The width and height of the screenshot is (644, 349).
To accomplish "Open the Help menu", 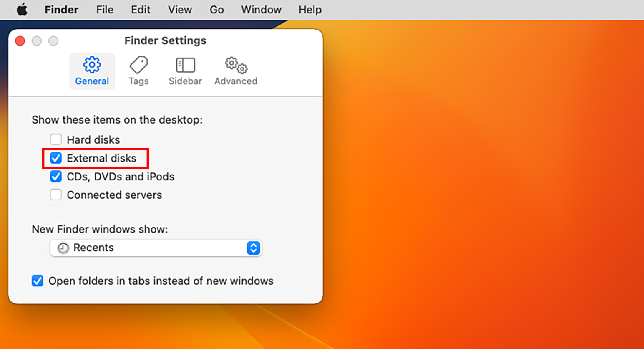I will click(310, 10).
